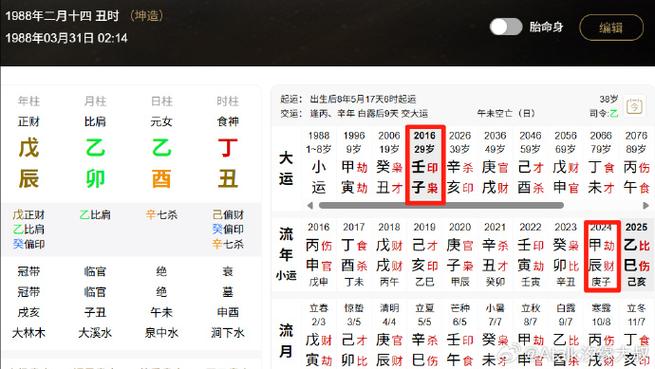Click the solar date 1988年03月31日 02:14
Viewport: 655px width, 369px height.
[66, 38]
